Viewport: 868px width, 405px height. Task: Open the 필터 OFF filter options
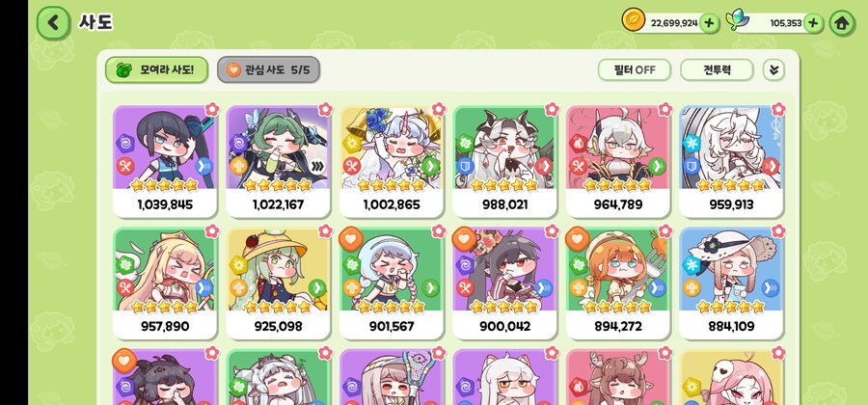point(635,70)
